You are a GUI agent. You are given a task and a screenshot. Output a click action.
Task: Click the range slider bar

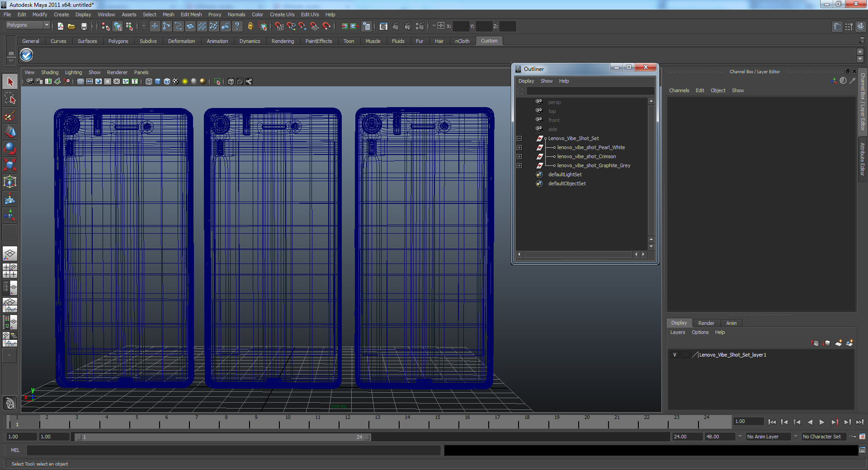click(222, 437)
